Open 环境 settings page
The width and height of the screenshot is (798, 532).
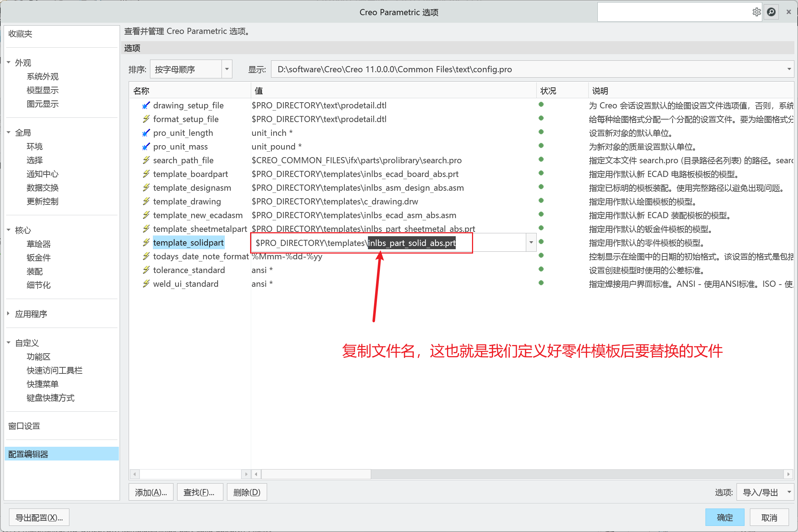35,147
